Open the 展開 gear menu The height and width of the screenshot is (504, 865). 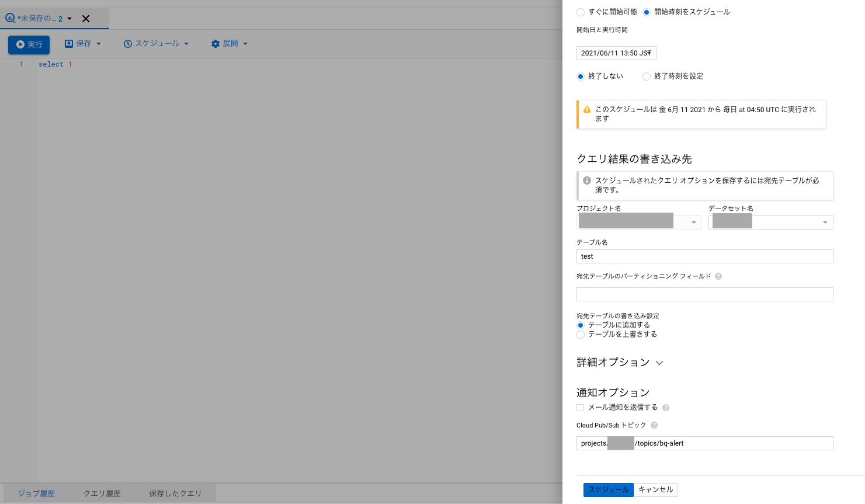229,44
